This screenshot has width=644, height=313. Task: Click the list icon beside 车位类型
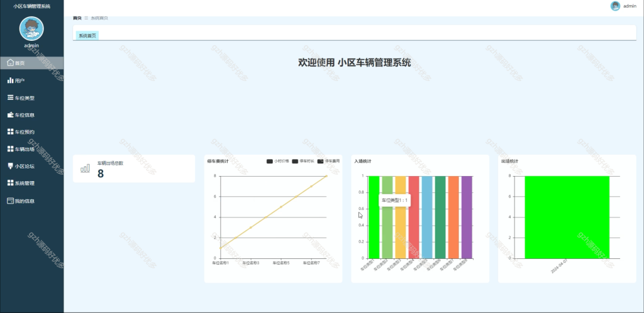11,97
